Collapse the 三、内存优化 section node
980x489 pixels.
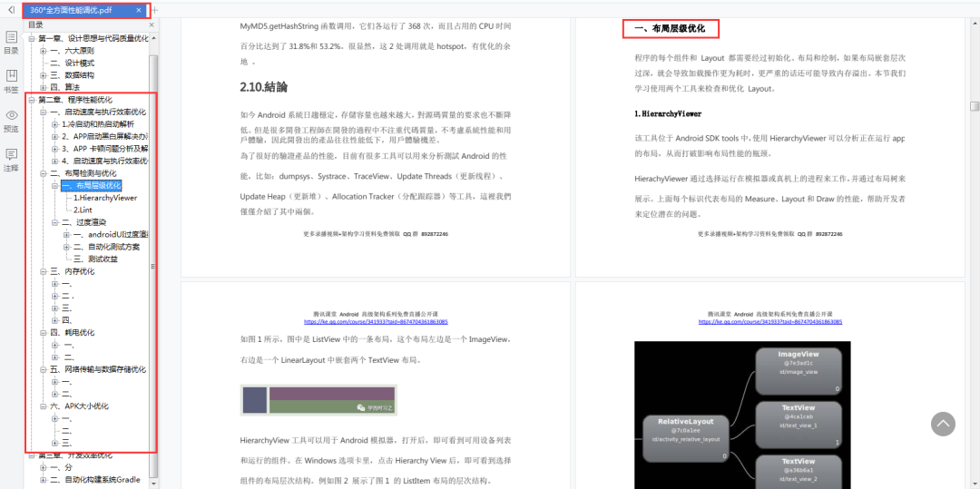[43, 271]
